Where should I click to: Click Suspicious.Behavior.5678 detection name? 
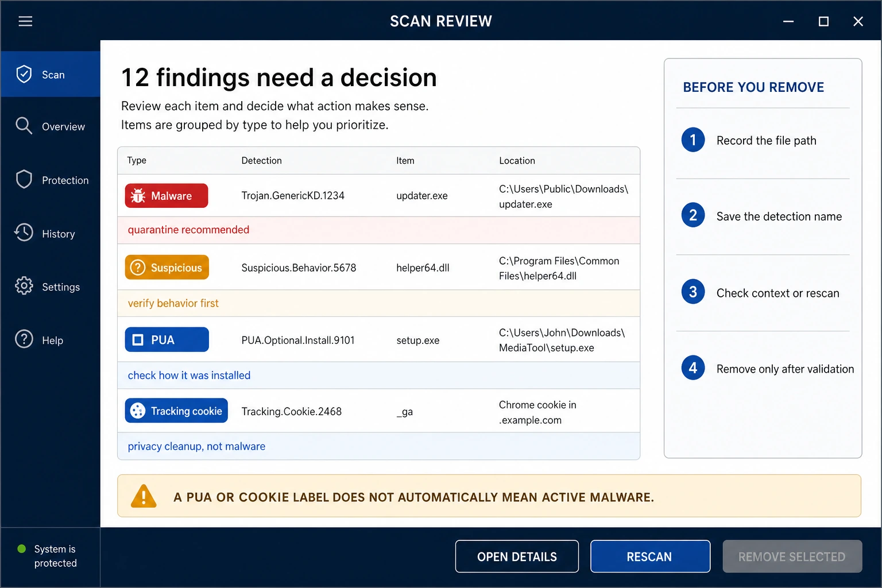[x=299, y=268]
